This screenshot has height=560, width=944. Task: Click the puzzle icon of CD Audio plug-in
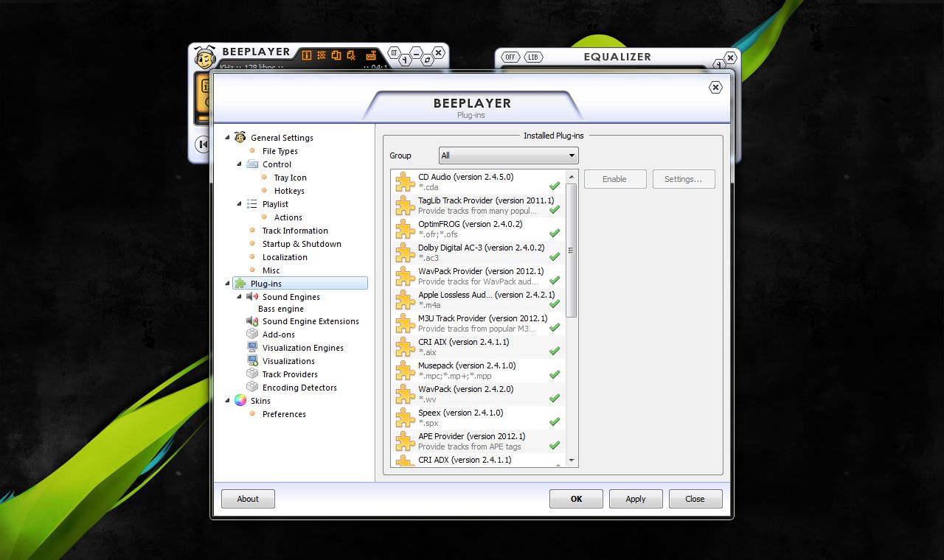coord(405,181)
